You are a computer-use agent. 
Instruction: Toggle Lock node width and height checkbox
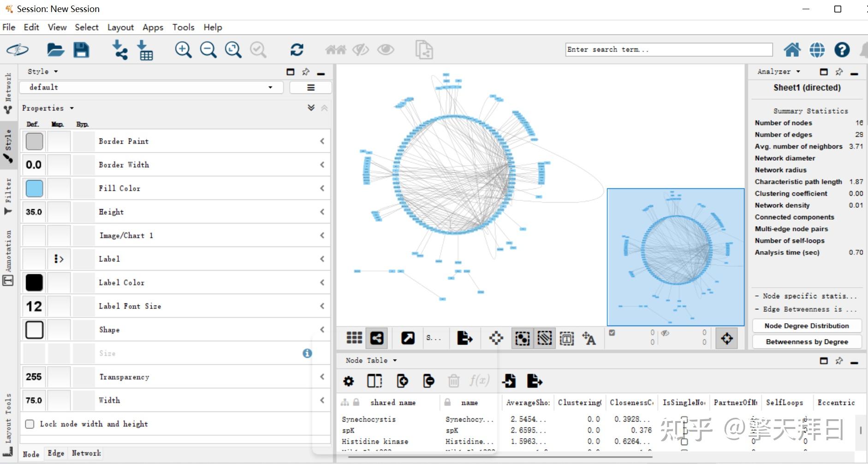click(x=30, y=424)
